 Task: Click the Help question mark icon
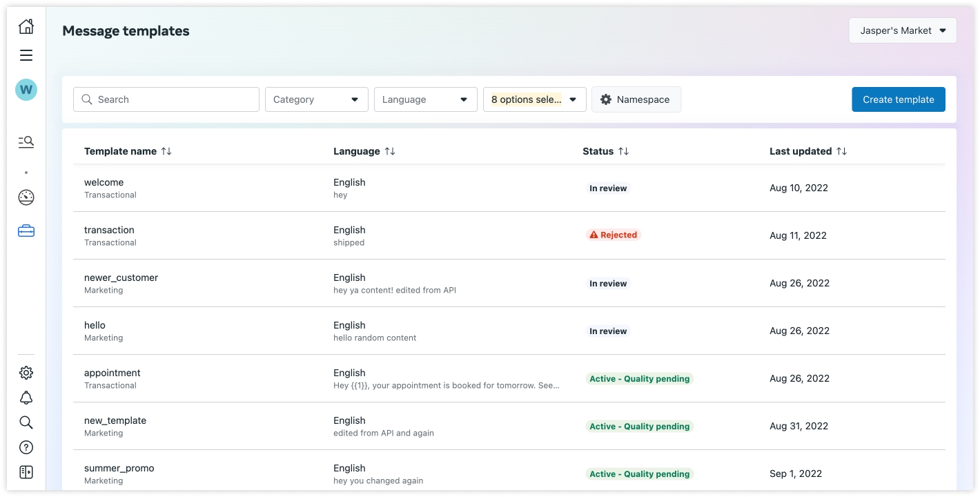tap(26, 447)
